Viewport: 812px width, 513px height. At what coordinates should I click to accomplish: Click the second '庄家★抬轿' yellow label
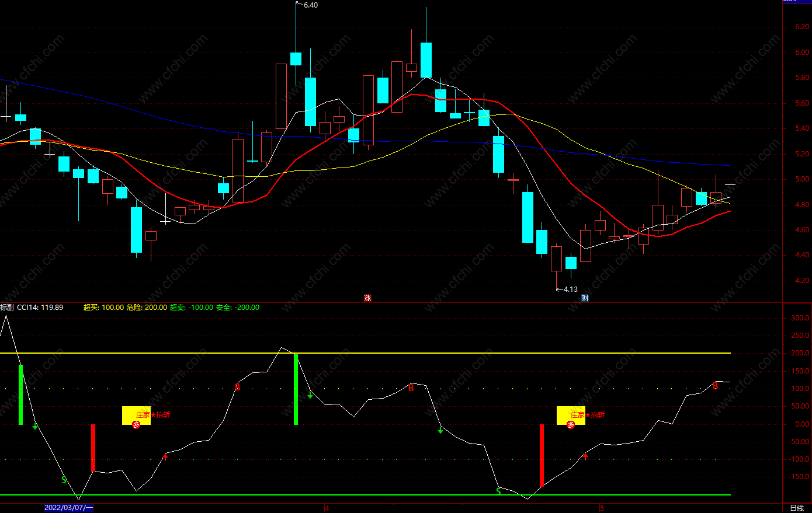point(588,415)
